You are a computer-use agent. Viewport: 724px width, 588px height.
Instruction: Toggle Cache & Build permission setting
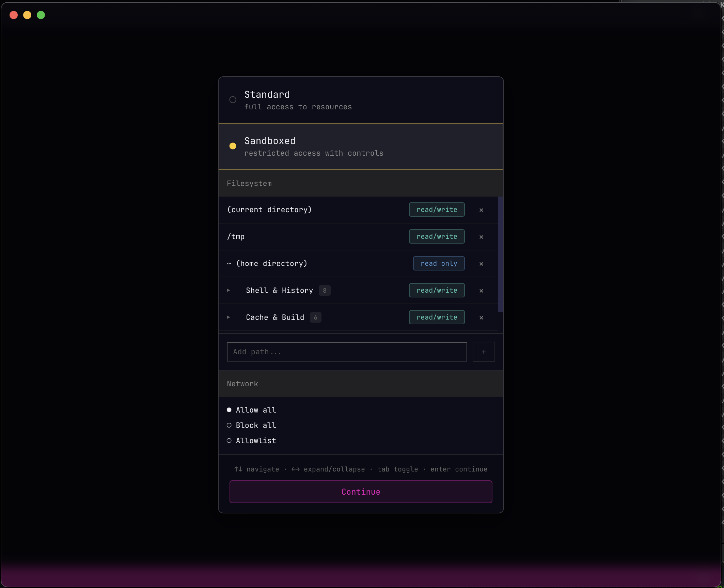[436, 317]
